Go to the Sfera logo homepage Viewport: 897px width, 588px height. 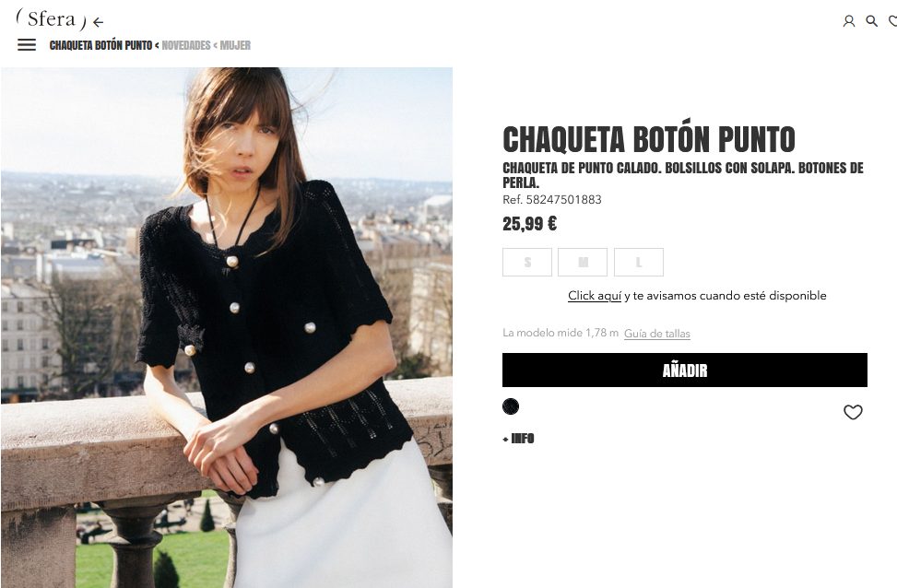[x=52, y=19]
